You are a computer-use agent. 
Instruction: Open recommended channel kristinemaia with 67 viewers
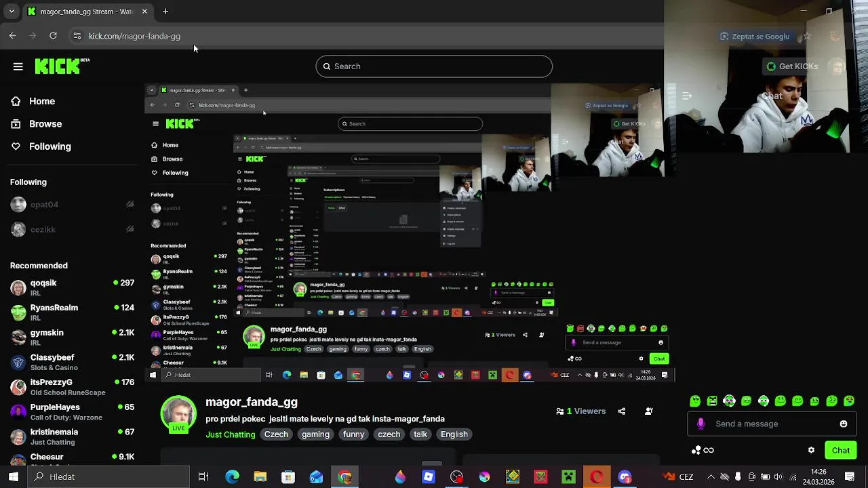point(72,436)
